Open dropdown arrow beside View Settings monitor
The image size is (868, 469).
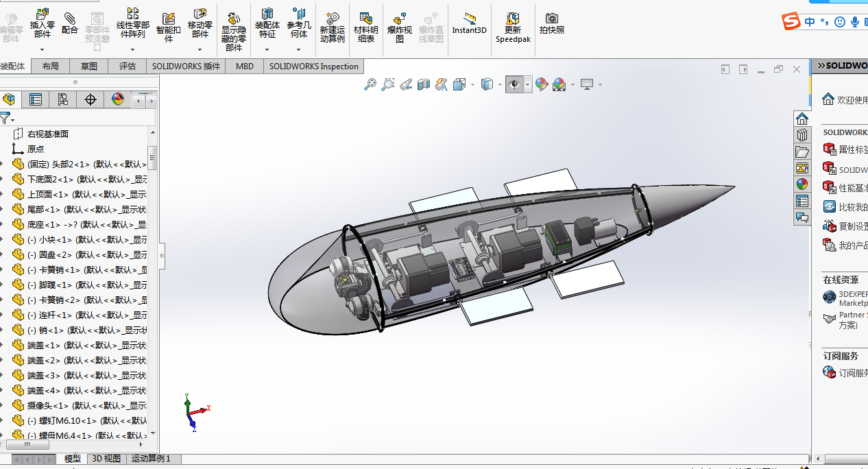coord(600,85)
